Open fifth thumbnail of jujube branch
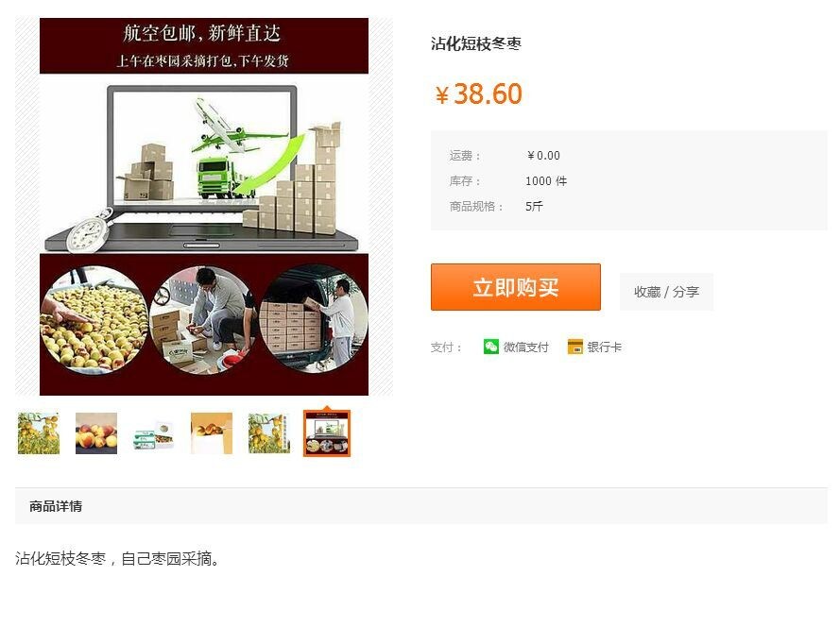Image resolution: width=840 pixels, height=627 pixels. coord(269,433)
